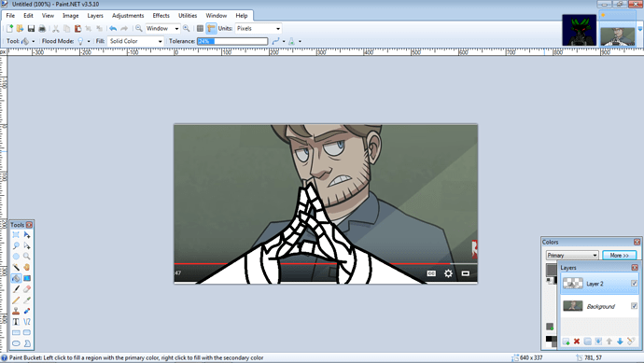Duplicate the layer in Layers panel
Screen dimensions: 644x363
pyautogui.click(x=588, y=342)
